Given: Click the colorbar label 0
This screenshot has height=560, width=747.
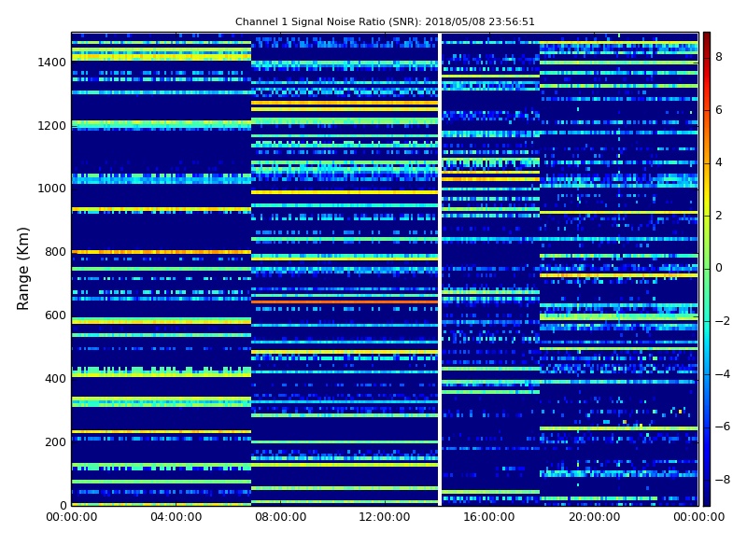Looking at the screenshot, I should coord(719,268).
